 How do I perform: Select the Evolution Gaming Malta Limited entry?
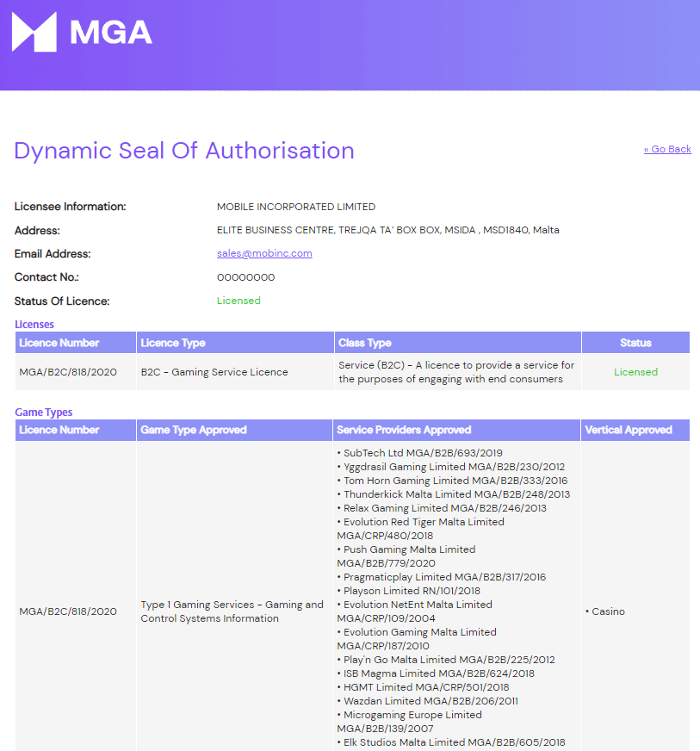coord(417,639)
